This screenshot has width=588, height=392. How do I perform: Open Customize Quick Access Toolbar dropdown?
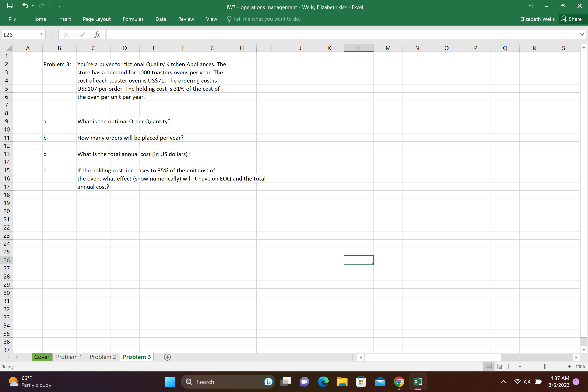[59, 6]
